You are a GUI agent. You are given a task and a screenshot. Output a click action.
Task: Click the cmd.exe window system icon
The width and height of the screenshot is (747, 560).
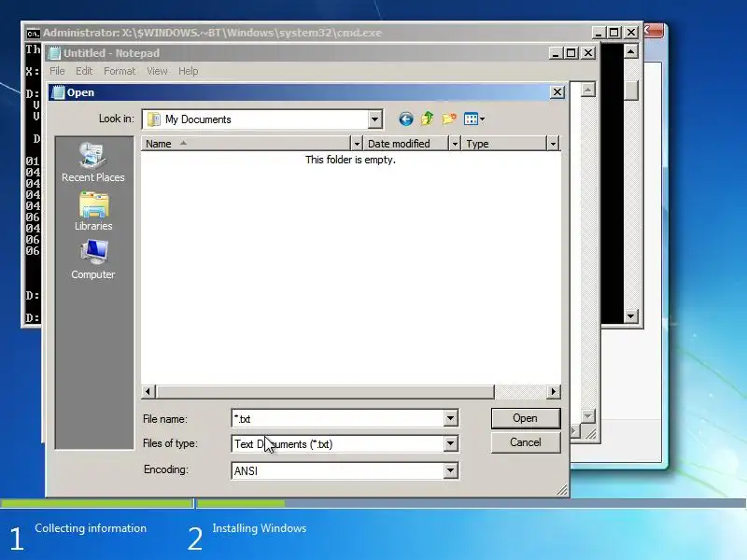(33, 34)
